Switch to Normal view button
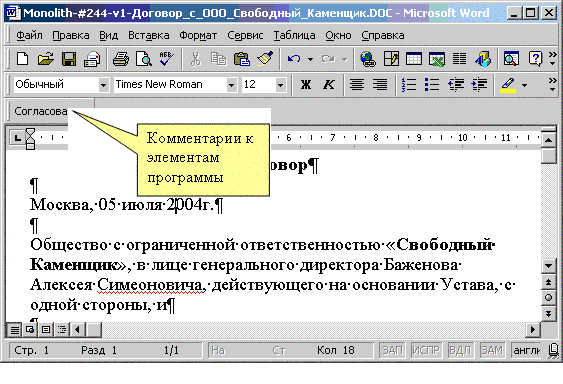 click(15, 329)
